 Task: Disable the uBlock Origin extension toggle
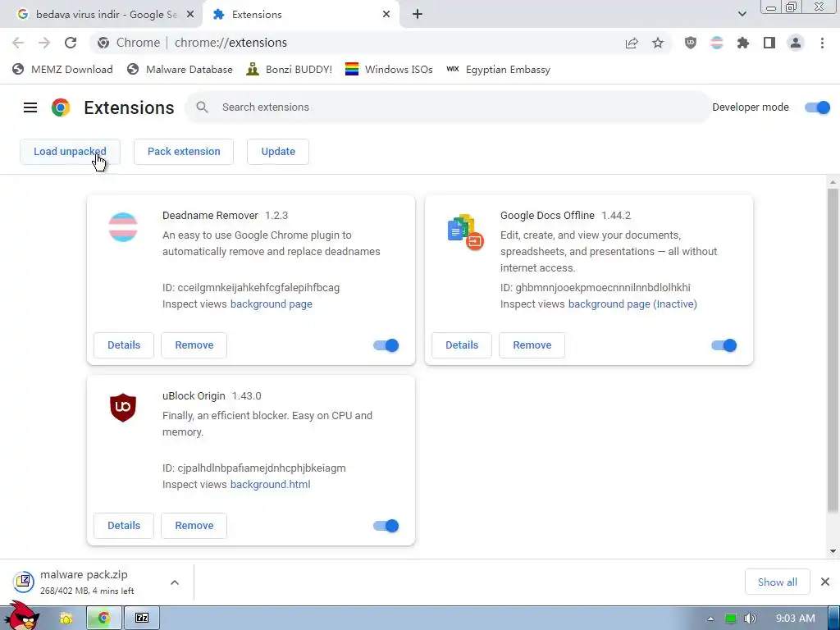386,526
